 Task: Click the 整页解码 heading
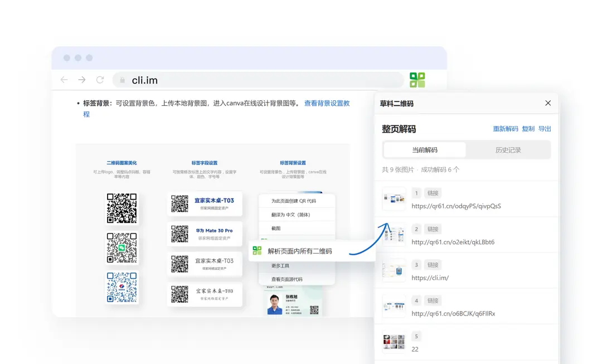(x=399, y=129)
